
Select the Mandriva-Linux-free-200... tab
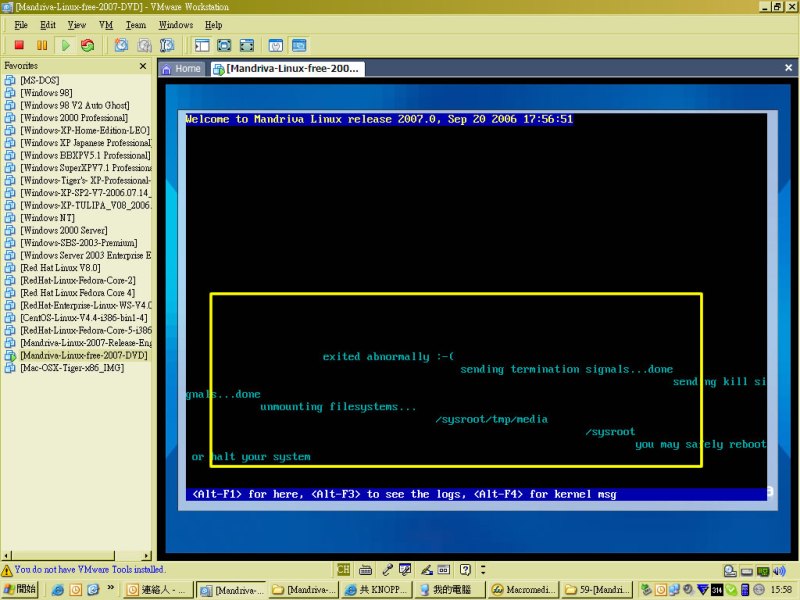[x=287, y=69]
